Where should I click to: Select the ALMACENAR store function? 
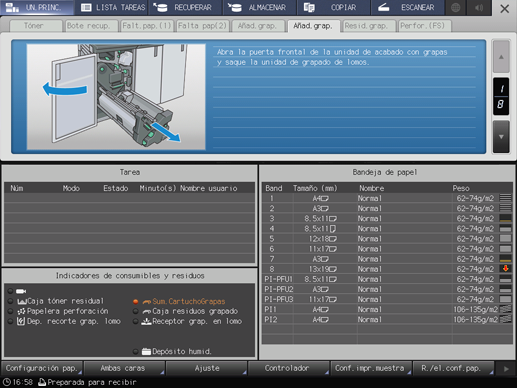pos(259,7)
